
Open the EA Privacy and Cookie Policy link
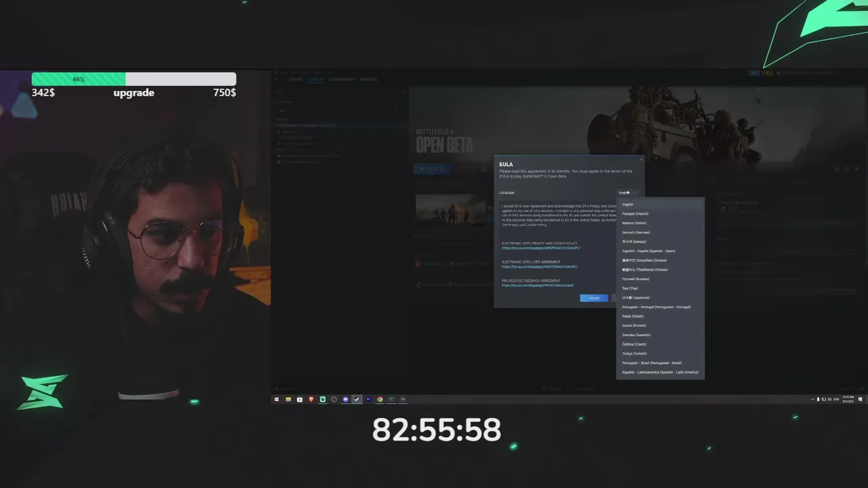pos(540,248)
